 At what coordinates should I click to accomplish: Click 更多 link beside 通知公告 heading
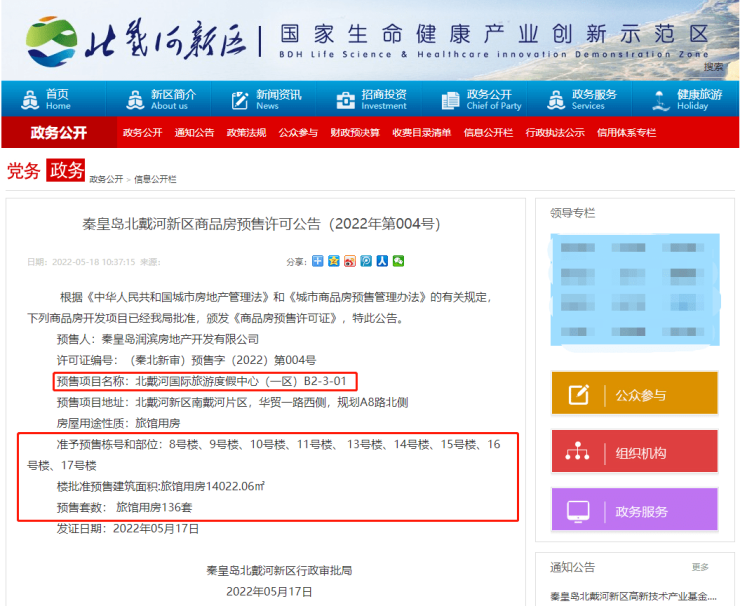click(x=700, y=567)
